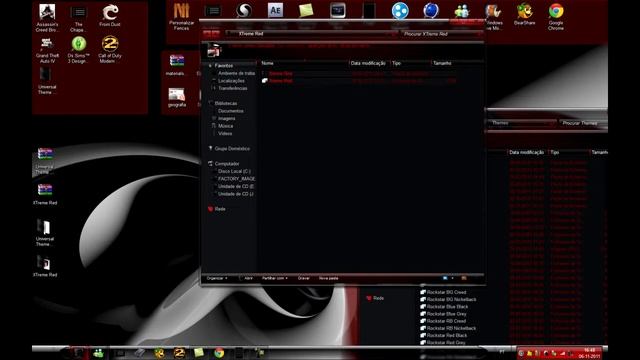Screen dimensions: 640x360
Task: Open the Documentos library
Action: pos(231,111)
